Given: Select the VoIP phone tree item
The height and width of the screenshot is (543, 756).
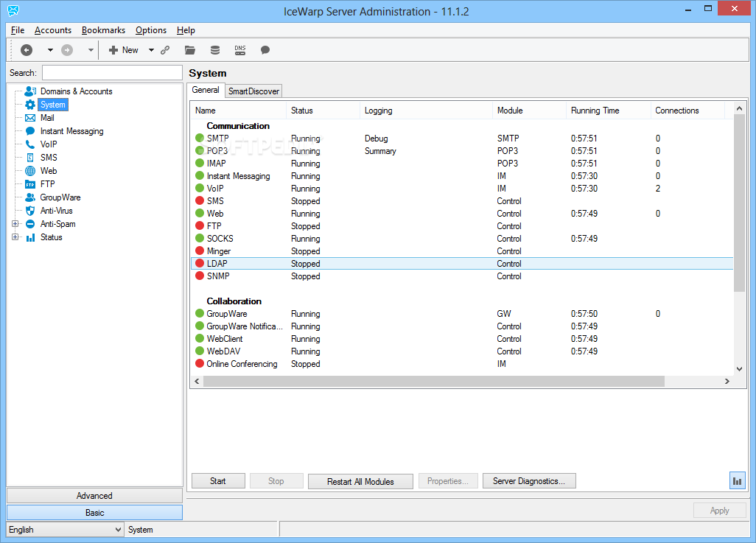Looking at the screenshot, I should click(x=49, y=144).
